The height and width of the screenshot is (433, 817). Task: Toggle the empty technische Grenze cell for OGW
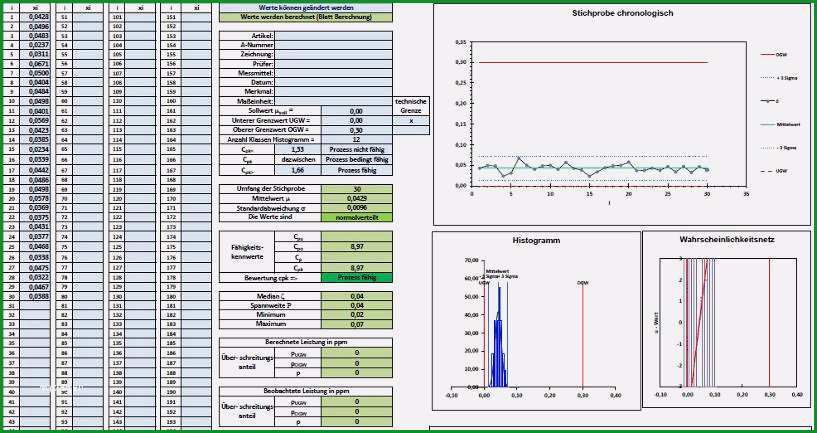411,130
